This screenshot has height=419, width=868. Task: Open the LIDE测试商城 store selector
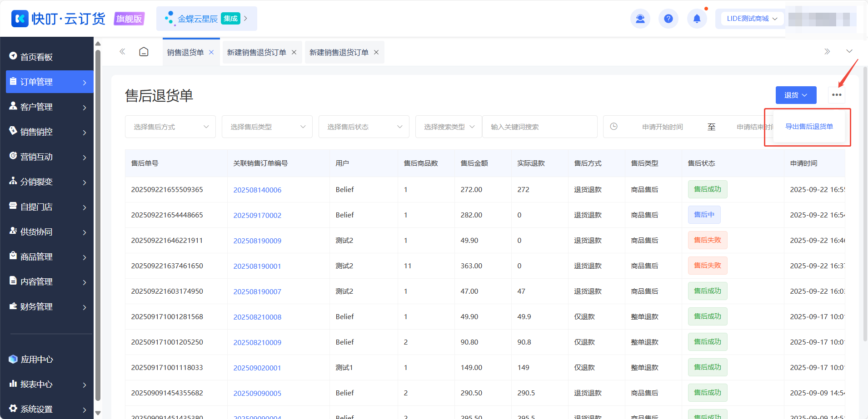(752, 19)
